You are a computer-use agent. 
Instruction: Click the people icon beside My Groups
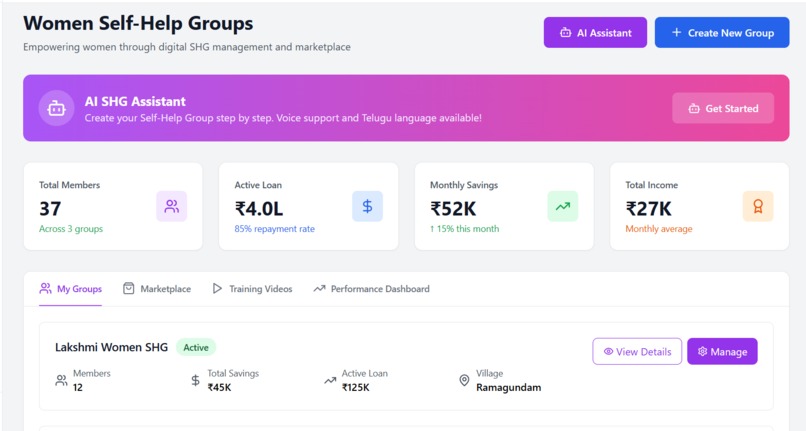tap(45, 289)
